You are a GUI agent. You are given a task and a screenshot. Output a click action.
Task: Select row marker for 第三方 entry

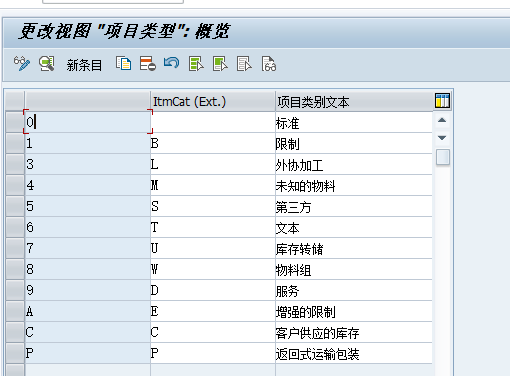(x=15, y=206)
